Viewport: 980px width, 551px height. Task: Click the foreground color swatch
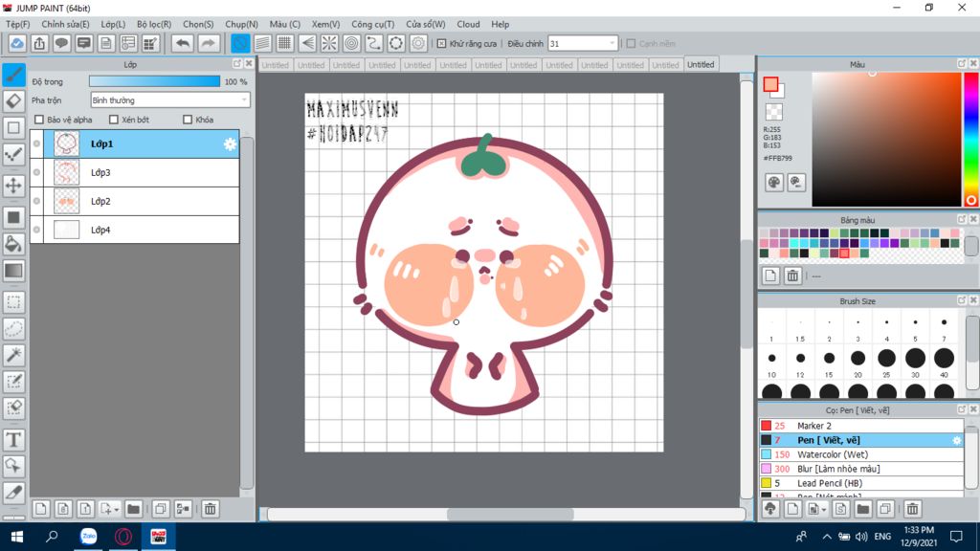click(770, 84)
